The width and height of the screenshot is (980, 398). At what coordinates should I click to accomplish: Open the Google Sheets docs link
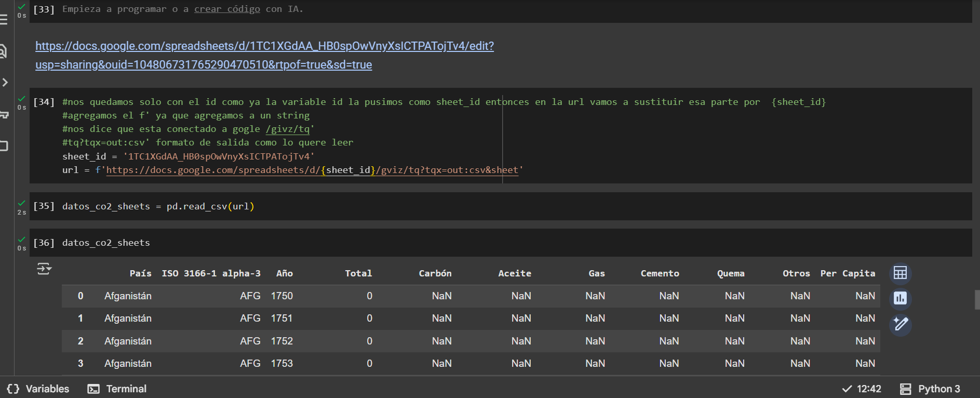pyautogui.click(x=264, y=46)
